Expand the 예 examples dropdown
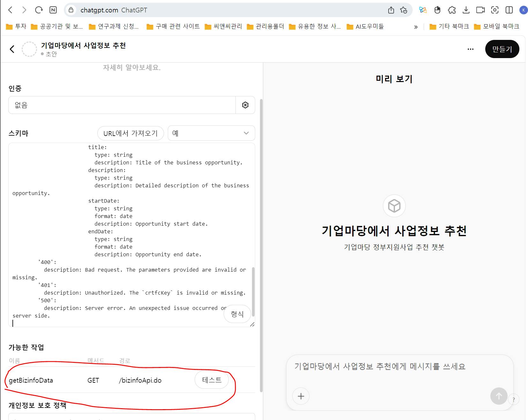The width and height of the screenshot is (528, 420). click(211, 133)
